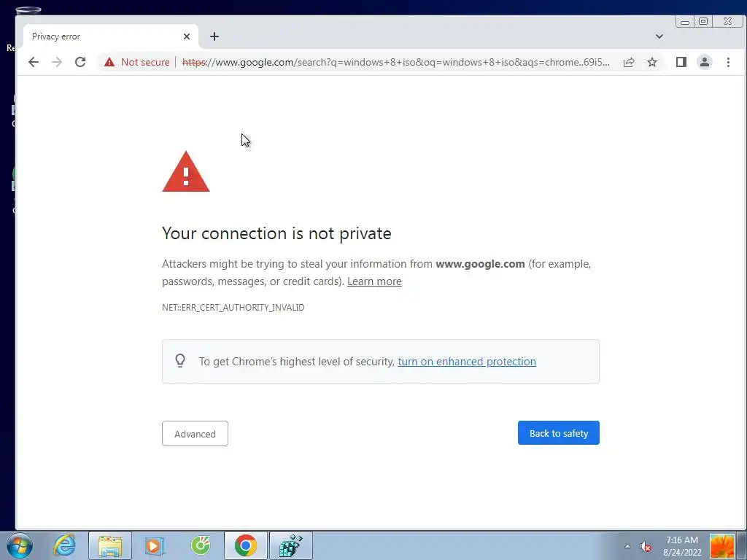Show hidden system tray icons arrow
The height and width of the screenshot is (560, 747).
627,546
